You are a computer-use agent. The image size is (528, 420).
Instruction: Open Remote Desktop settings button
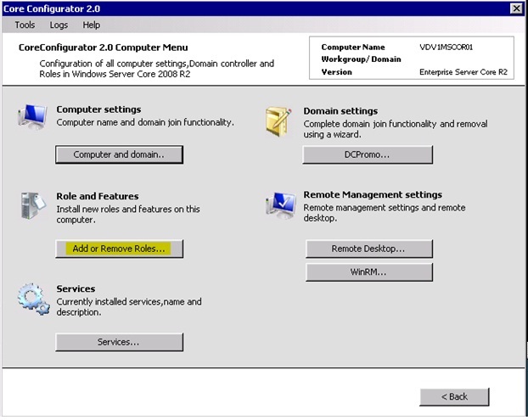click(368, 249)
